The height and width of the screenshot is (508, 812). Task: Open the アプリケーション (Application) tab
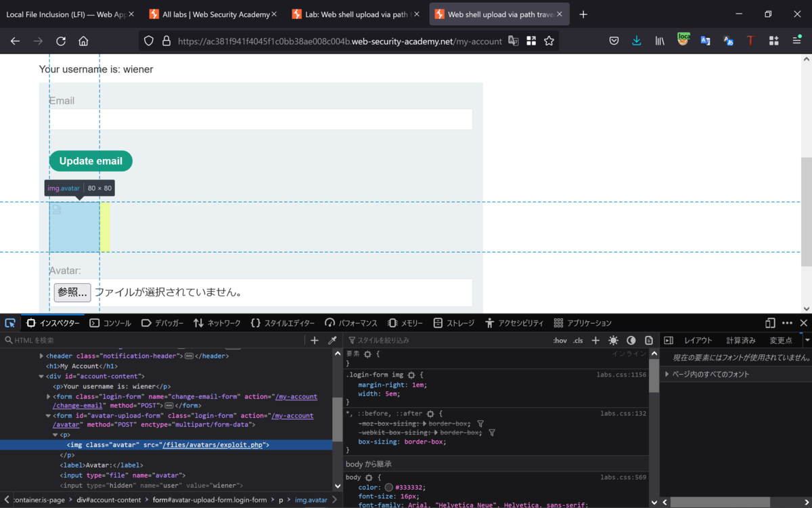(583, 323)
